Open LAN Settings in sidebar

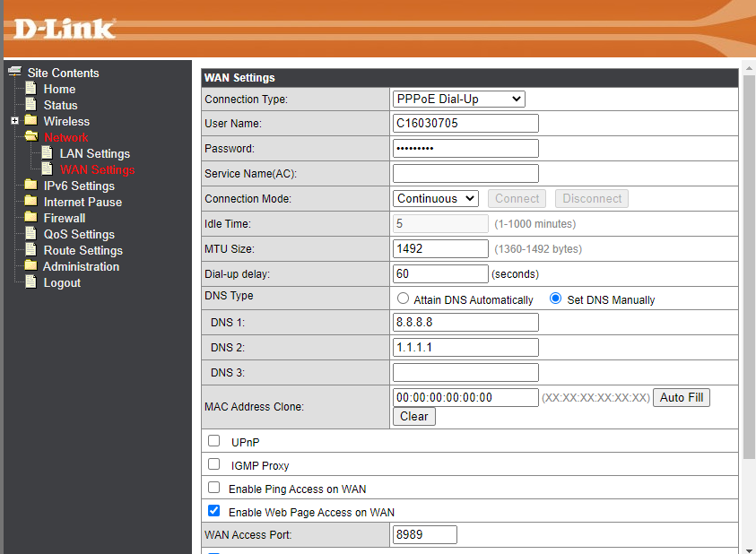[94, 153]
